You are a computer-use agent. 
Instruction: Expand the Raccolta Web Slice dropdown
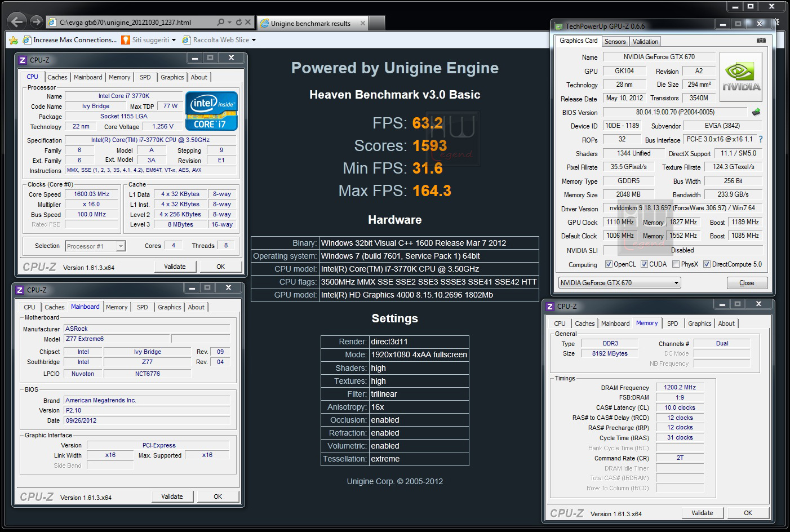(254, 40)
